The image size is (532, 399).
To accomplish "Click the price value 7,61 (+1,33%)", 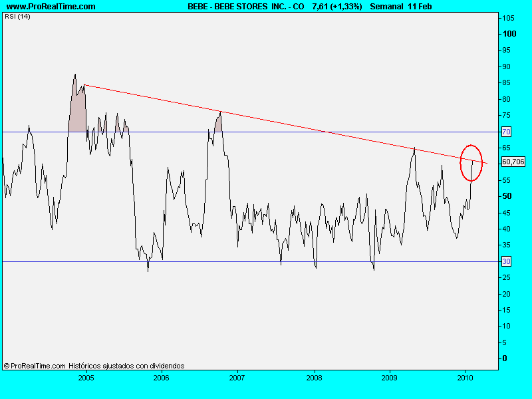I will click(x=337, y=6).
